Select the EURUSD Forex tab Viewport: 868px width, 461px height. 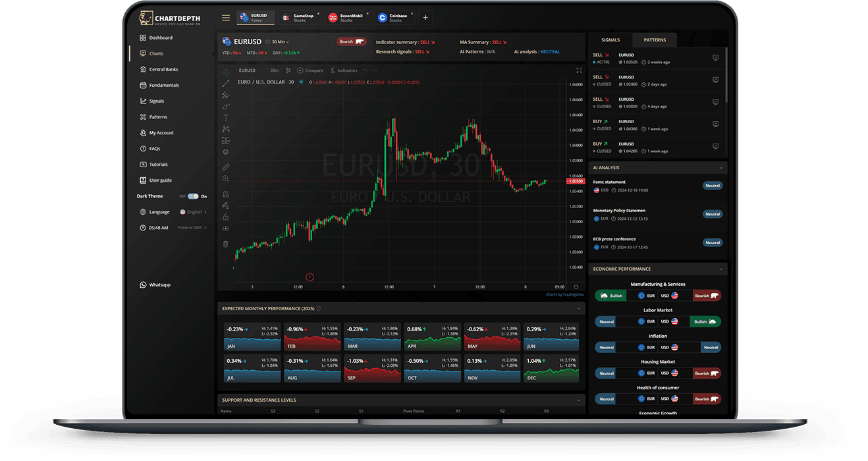[256, 18]
